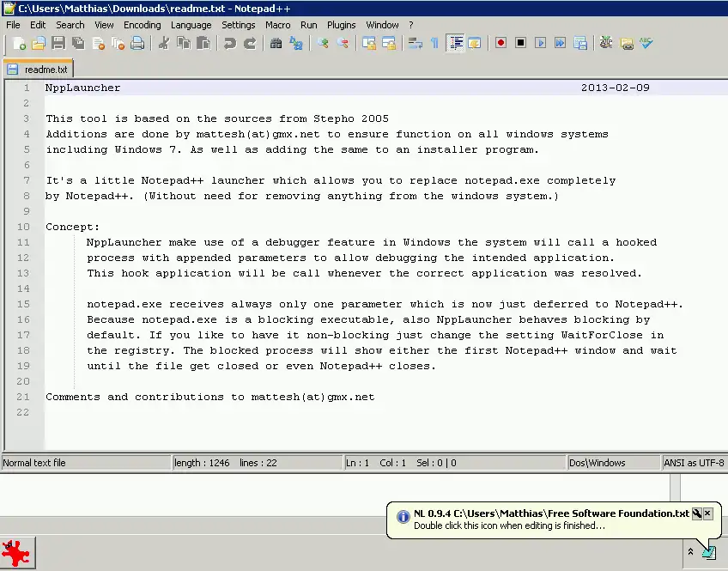Open the Language menu
Viewport: 728px width, 571px height.
(x=191, y=25)
